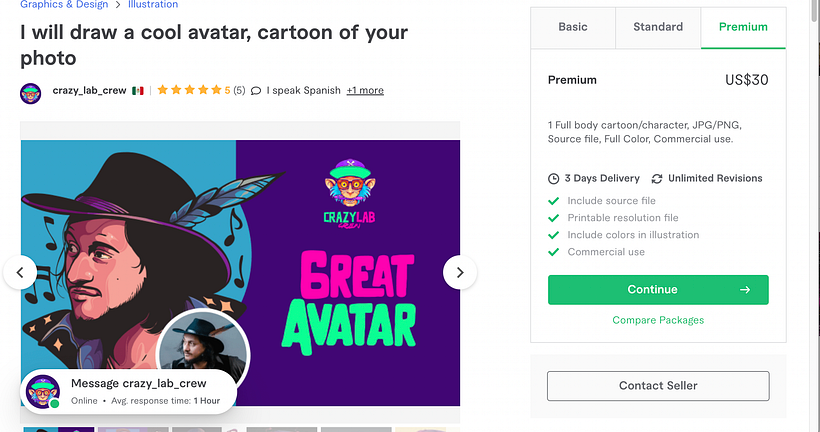
Task: Click the breadcrumb chevron before Illustration
Action: (117, 5)
